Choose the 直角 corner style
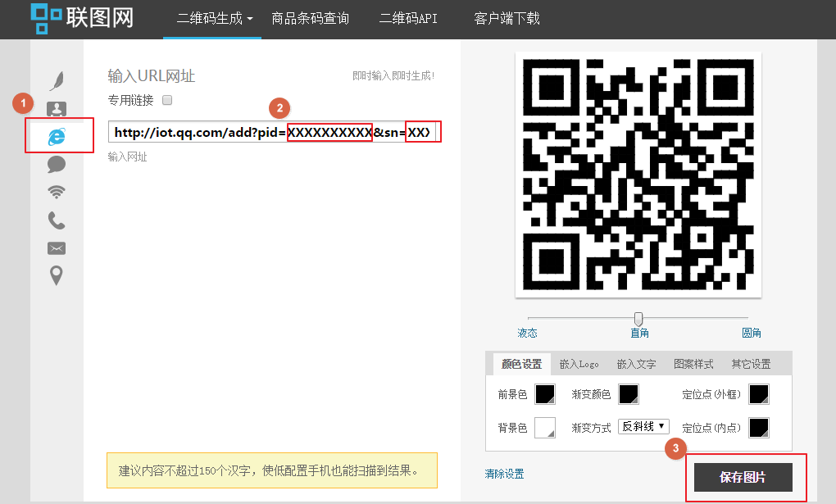The height and width of the screenshot is (504, 836). pyautogui.click(x=639, y=334)
